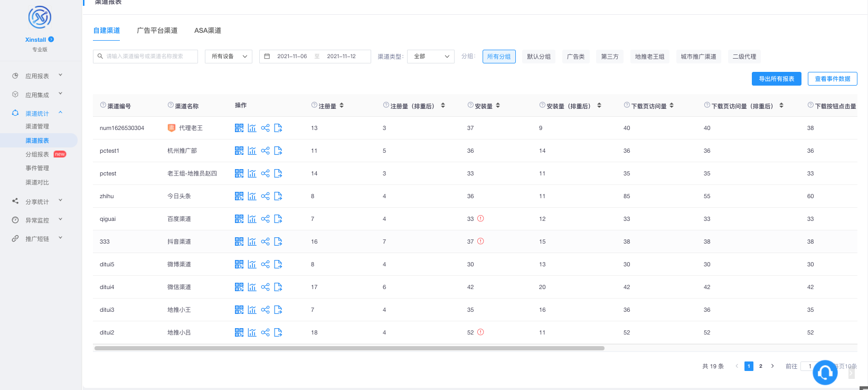Click start date 2021-11-06 field
Image resolution: width=868 pixels, height=390 pixels.
(x=292, y=56)
